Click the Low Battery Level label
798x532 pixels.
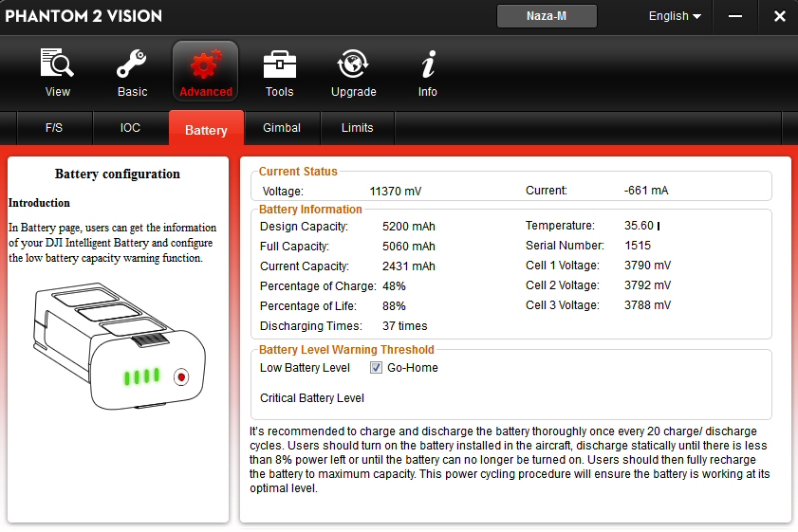(x=305, y=368)
